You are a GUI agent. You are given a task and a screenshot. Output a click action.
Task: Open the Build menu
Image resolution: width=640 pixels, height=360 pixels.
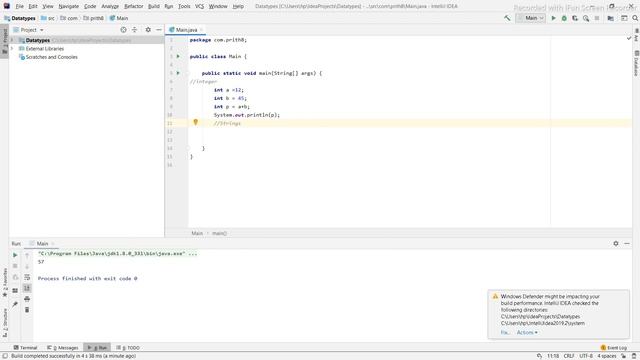coord(153,6)
